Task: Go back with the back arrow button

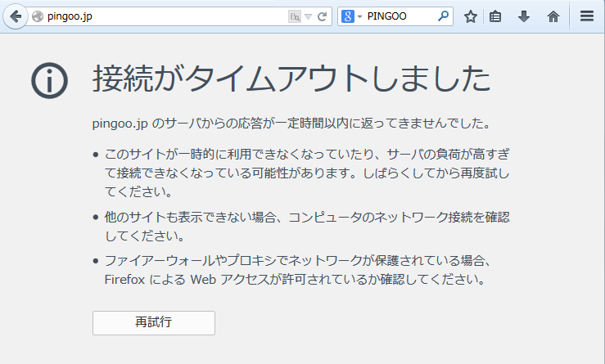Action: 16,16
